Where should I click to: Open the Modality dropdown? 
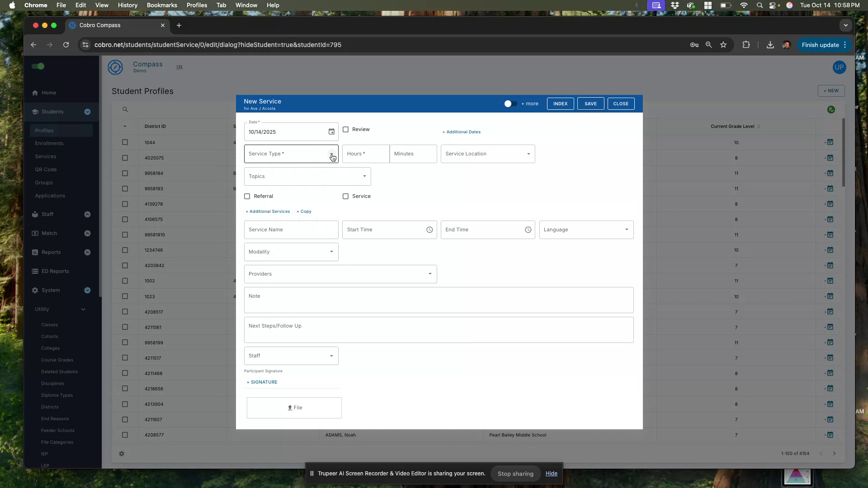tap(331, 252)
